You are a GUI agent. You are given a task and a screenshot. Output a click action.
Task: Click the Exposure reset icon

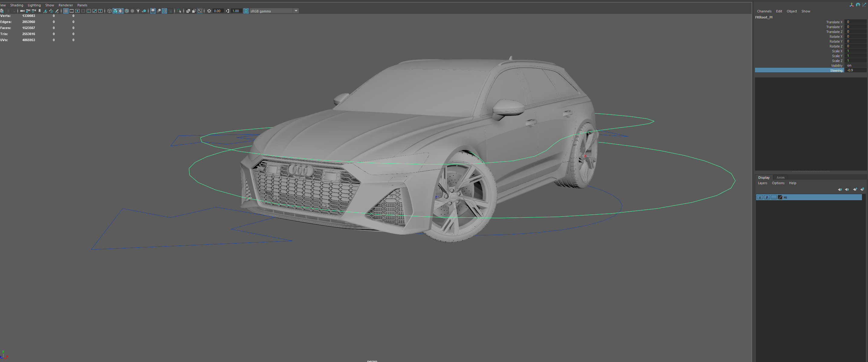pyautogui.click(x=209, y=11)
